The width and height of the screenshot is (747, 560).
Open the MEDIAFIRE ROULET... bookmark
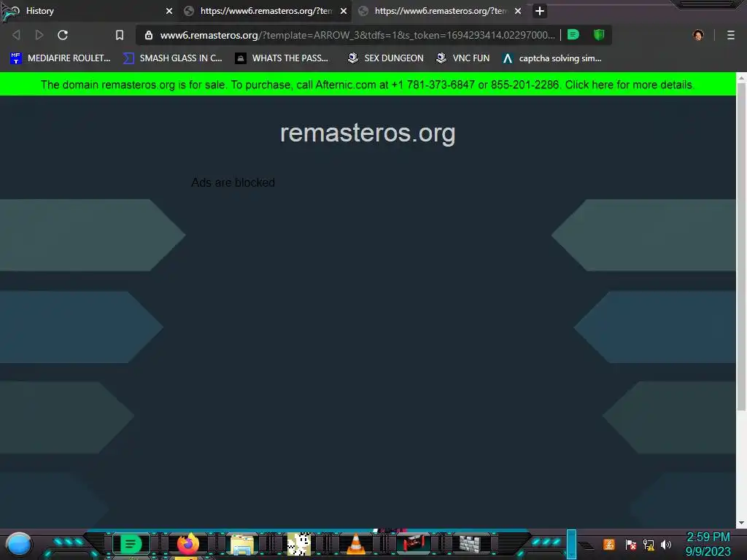pyautogui.click(x=60, y=58)
